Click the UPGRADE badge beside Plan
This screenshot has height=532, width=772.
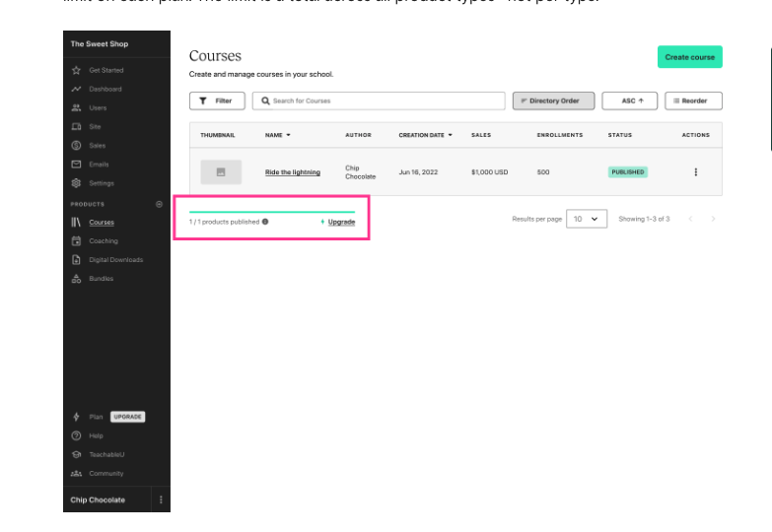[127, 417]
